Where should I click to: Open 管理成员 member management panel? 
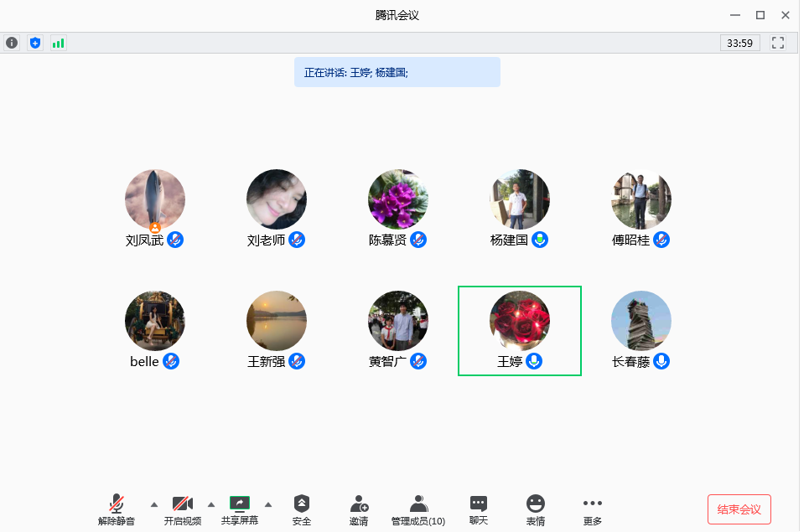pyautogui.click(x=418, y=509)
